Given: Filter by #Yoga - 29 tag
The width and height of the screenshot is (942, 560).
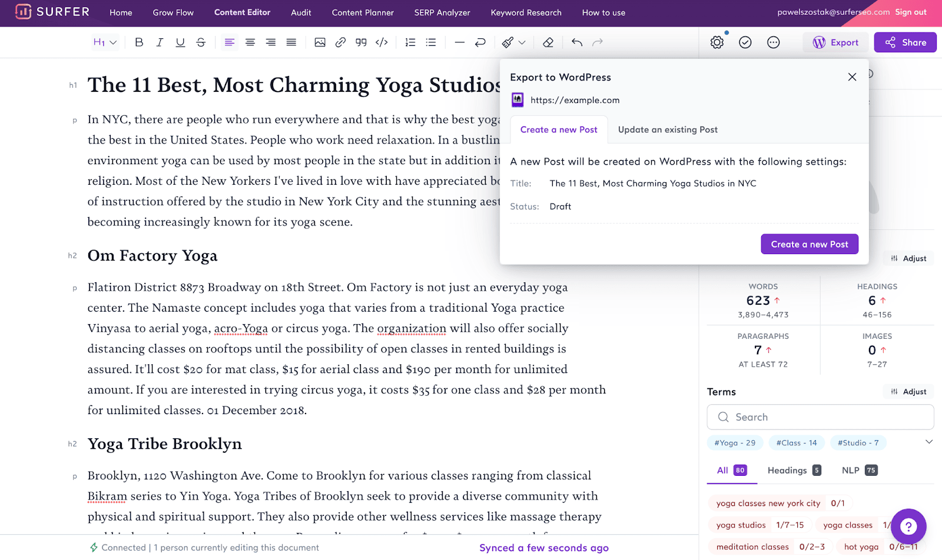Looking at the screenshot, I should (x=735, y=443).
